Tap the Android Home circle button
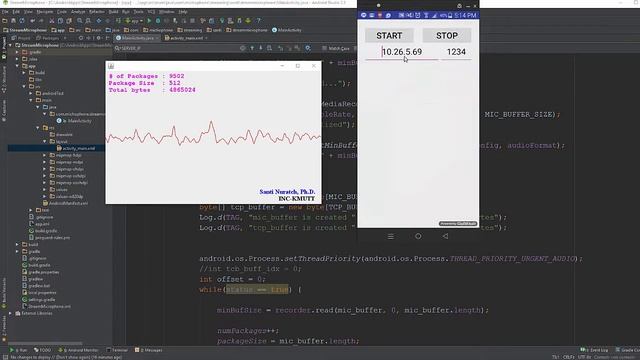640x360 pixels. click(418, 236)
